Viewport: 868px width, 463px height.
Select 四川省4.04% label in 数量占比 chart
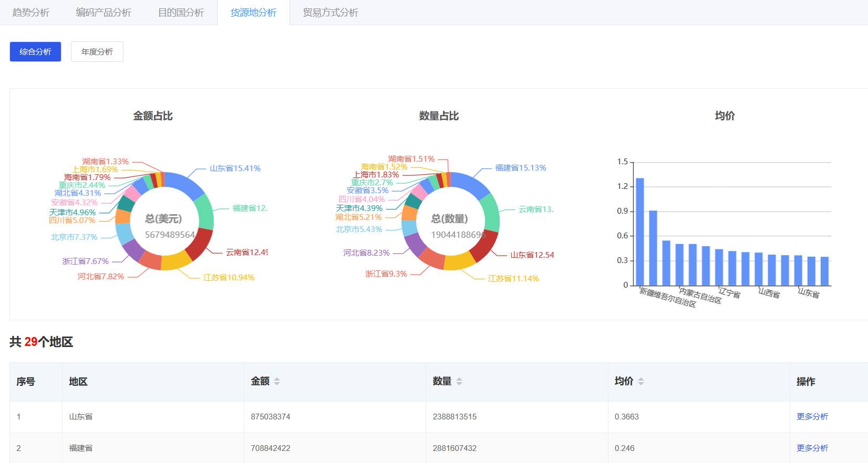(x=362, y=199)
